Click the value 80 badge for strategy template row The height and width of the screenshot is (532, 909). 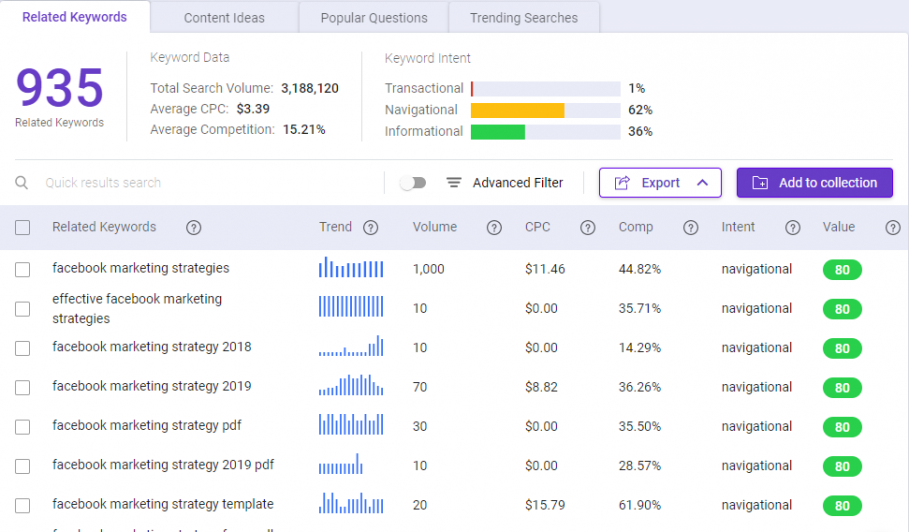tap(842, 505)
